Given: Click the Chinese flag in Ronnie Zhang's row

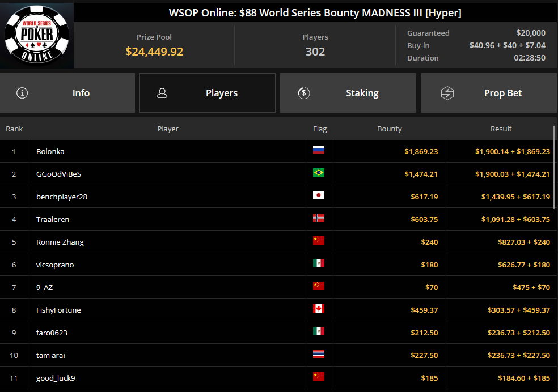Looking at the screenshot, I should coord(319,241).
